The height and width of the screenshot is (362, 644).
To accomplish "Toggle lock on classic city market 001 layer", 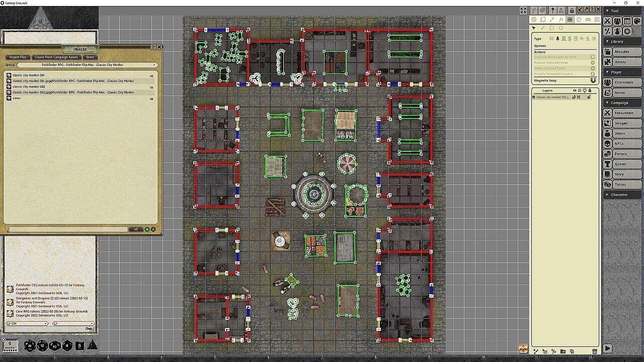I will 589,97.
